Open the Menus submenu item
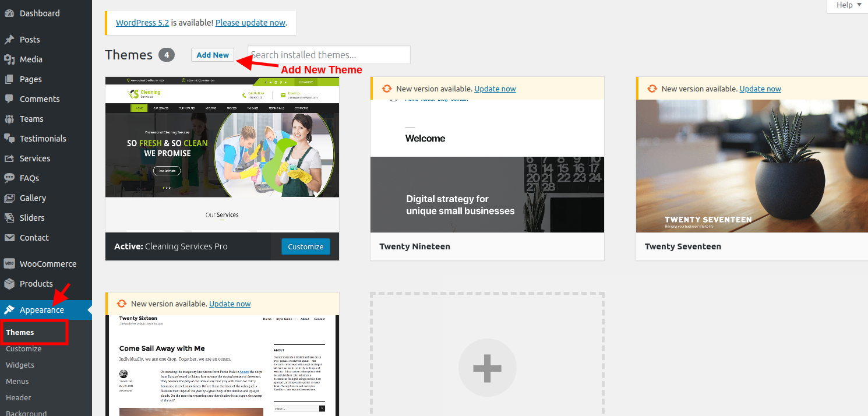Screen dimensions: 868x416 [x=17, y=381]
